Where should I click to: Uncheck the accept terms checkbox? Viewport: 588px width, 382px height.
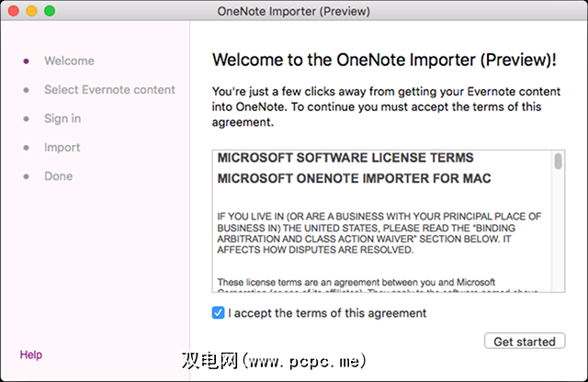pyautogui.click(x=218, y=313)
